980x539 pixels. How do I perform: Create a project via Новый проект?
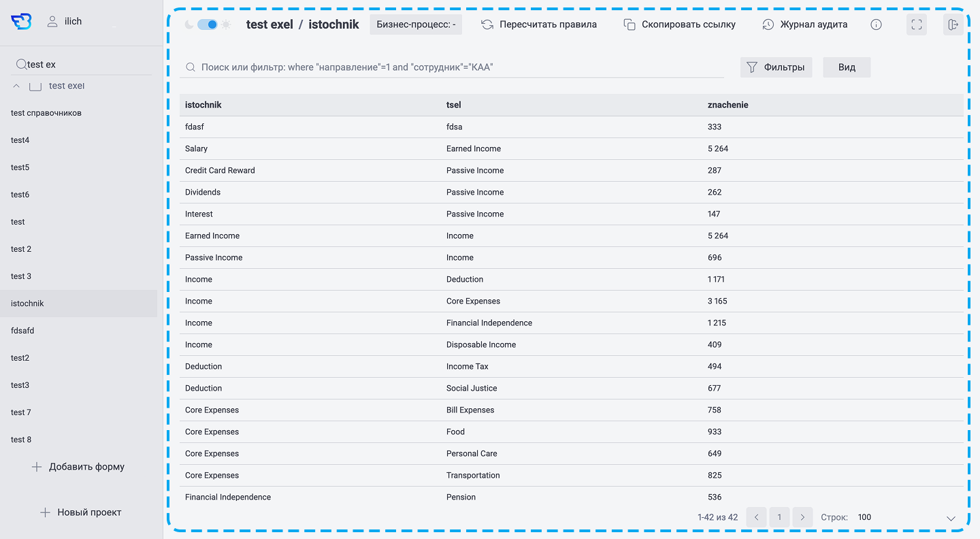coord(80,512)
